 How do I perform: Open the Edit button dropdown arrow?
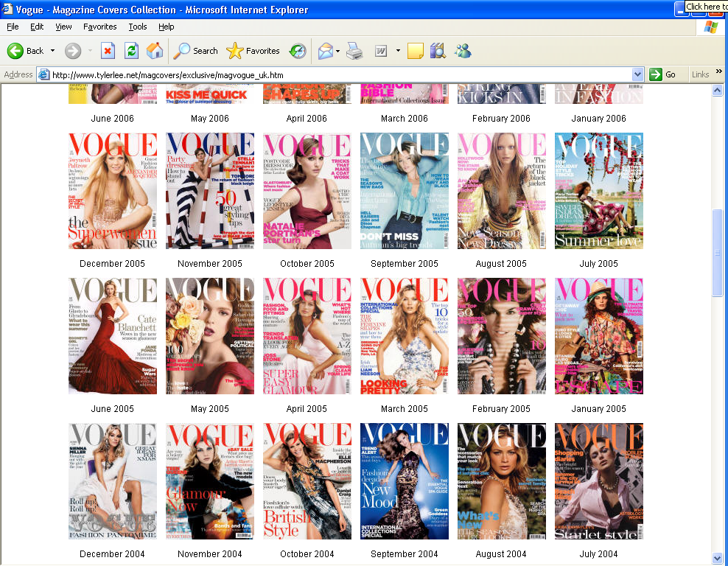point(398,51)
